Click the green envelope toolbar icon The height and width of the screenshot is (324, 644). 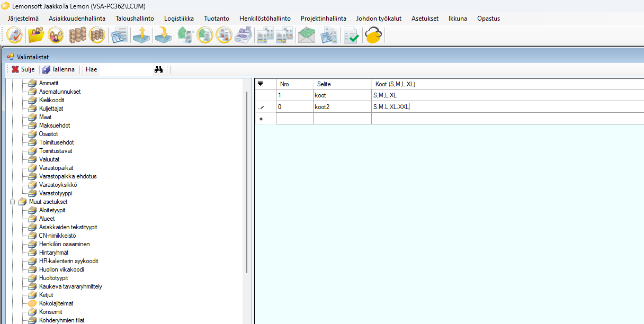tap(306, 36)
